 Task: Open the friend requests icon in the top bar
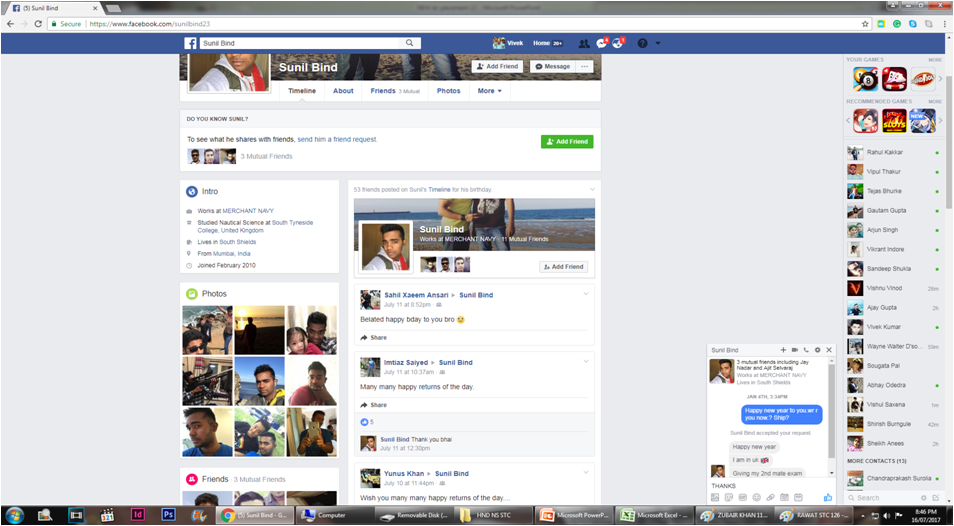[583, 44]
